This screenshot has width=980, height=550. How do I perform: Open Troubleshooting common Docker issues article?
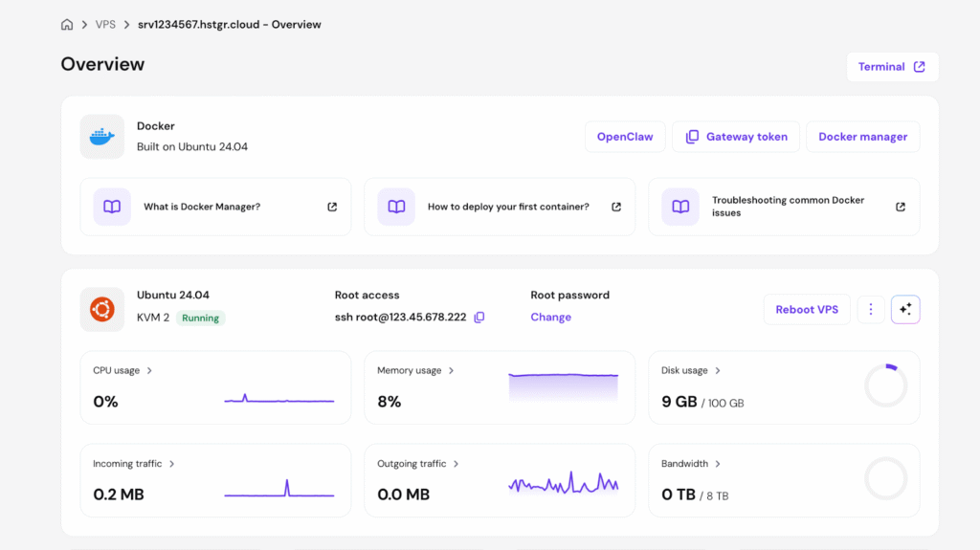784,207
